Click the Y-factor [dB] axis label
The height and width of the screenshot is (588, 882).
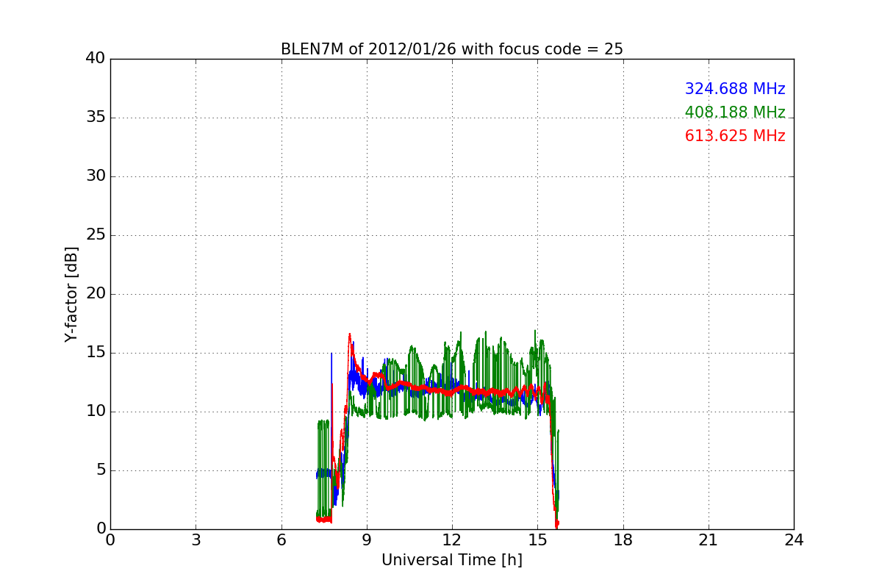click(x=71, y=294)
